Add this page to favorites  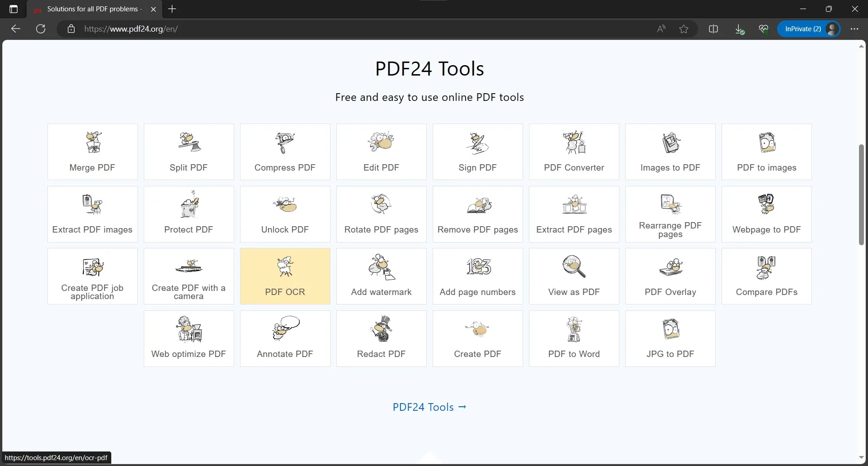684,29
